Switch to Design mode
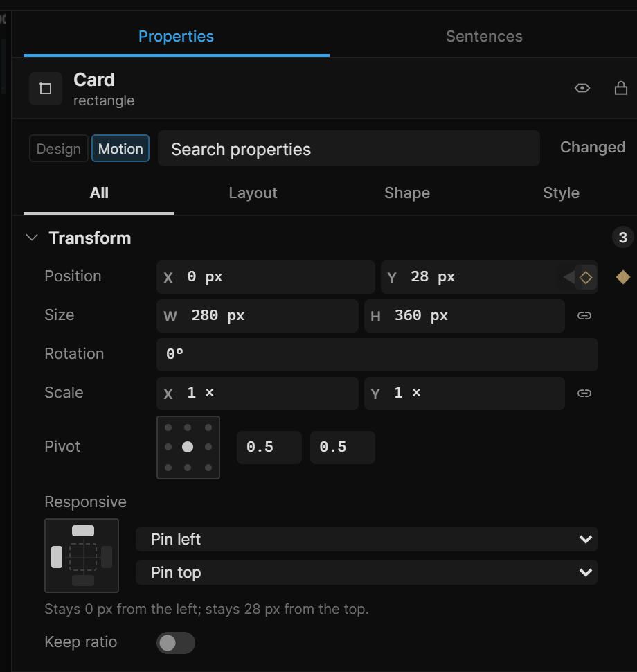 59,149
